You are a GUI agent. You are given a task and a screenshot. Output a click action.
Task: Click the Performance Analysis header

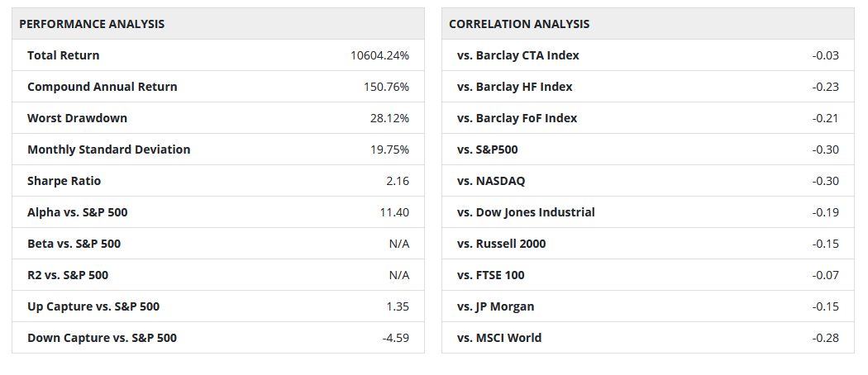[92, 24]
